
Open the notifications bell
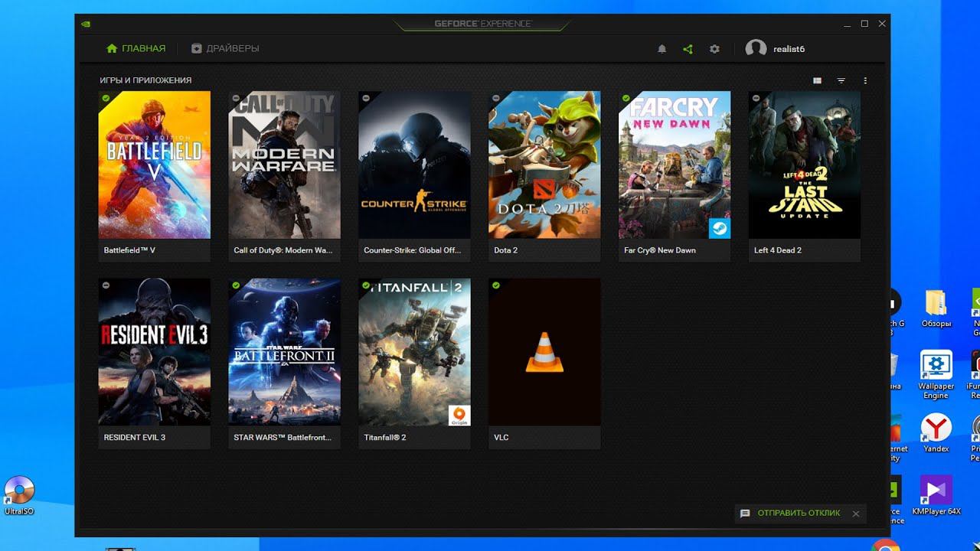tap(662, 49)
